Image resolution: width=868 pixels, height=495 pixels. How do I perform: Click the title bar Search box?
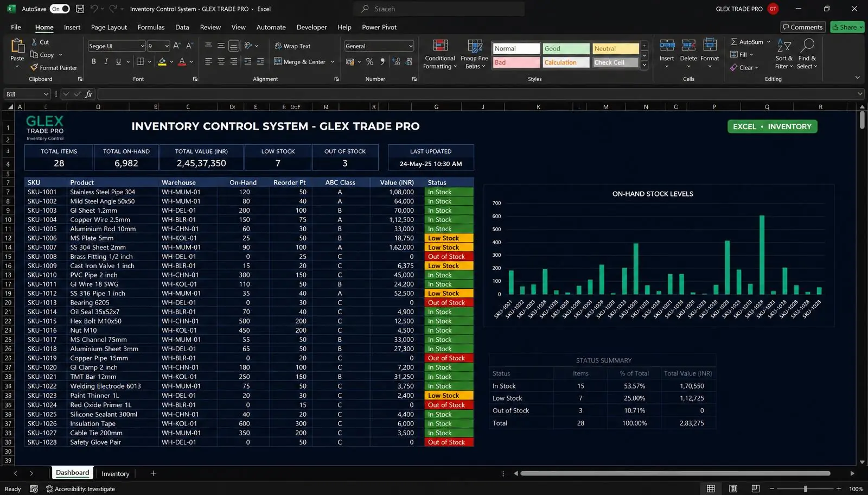439,9
